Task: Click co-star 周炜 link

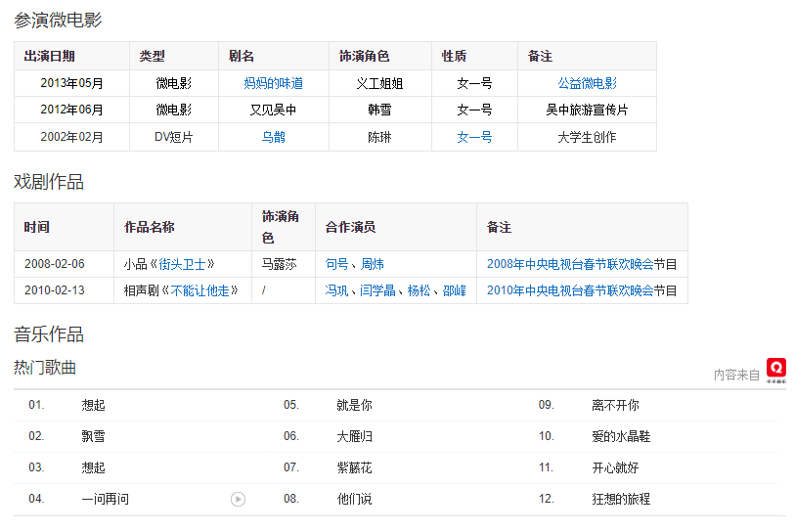Action: (x=372, y=264)
